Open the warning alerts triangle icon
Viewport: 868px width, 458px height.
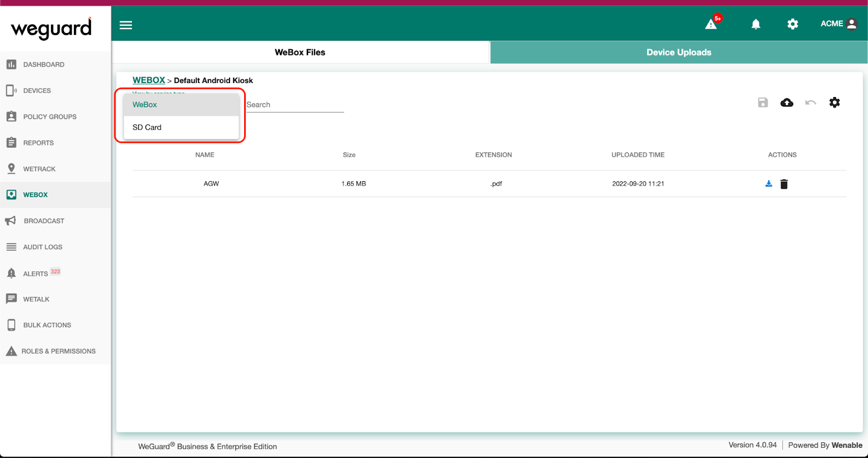coord(711,24)
